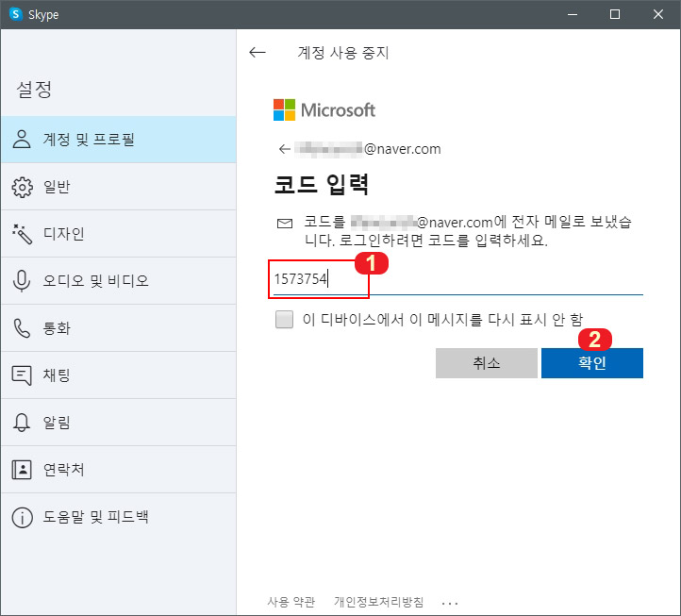Click back arrow next to naver.com email
681x616 pixels.
pos(285,149)
